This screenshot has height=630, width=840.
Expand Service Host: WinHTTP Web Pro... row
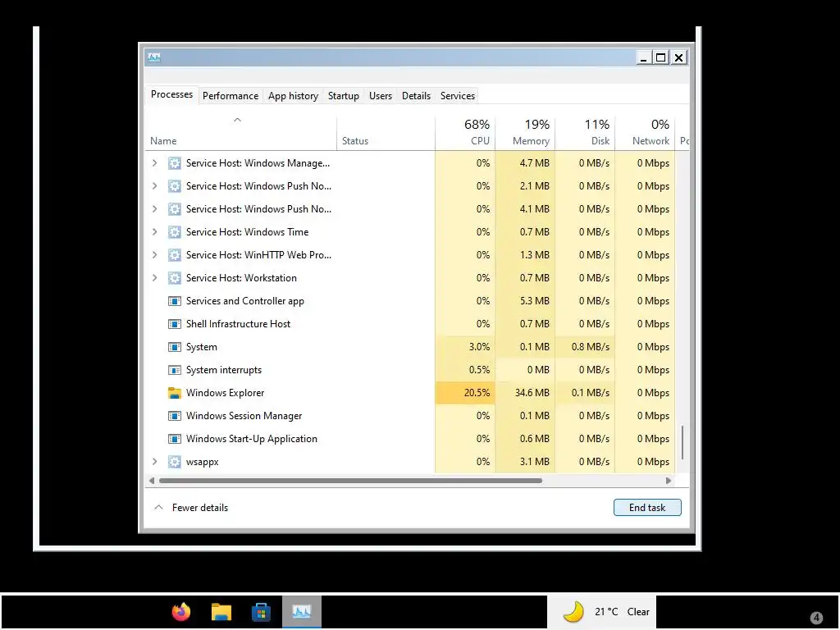tap(154, 255)
